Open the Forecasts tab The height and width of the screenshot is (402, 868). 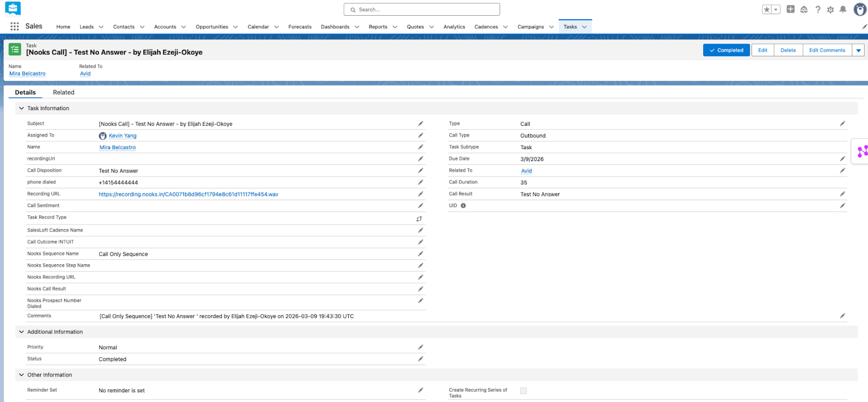pos(300,27)
